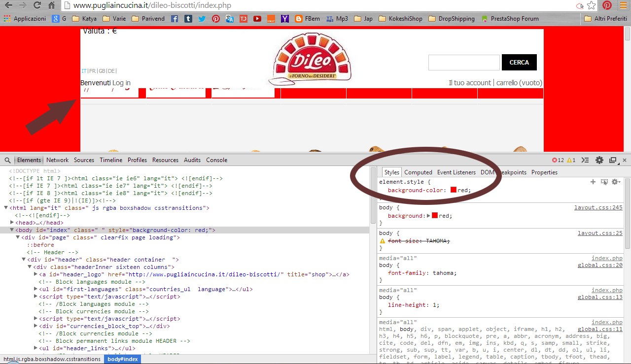Open the 'carrello (vuoto)' cart link

[519, 83]
